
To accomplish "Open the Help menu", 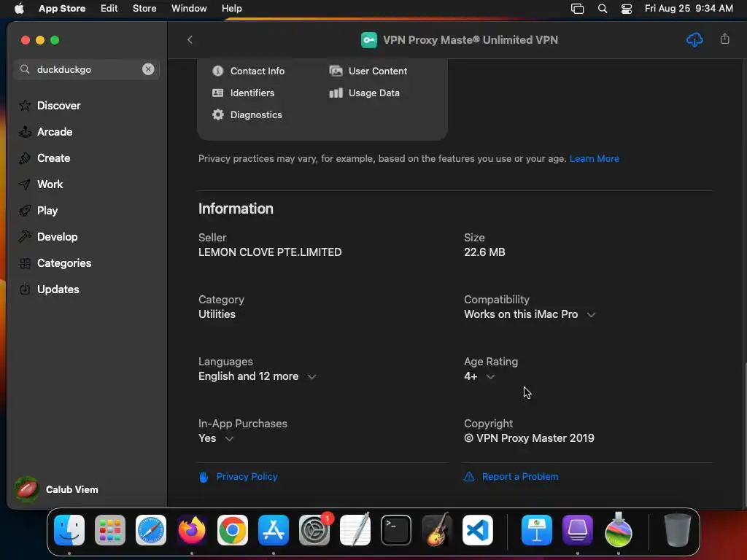I will tap(231, 8).
